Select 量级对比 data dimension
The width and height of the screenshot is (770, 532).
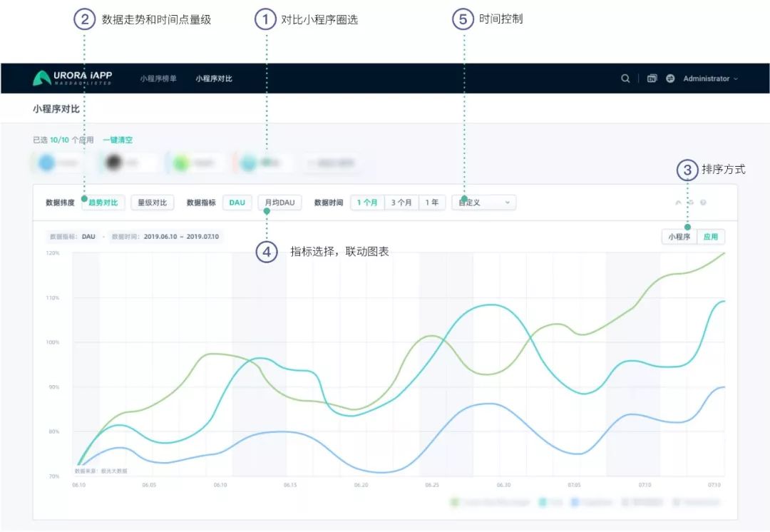tap(153, 203)
